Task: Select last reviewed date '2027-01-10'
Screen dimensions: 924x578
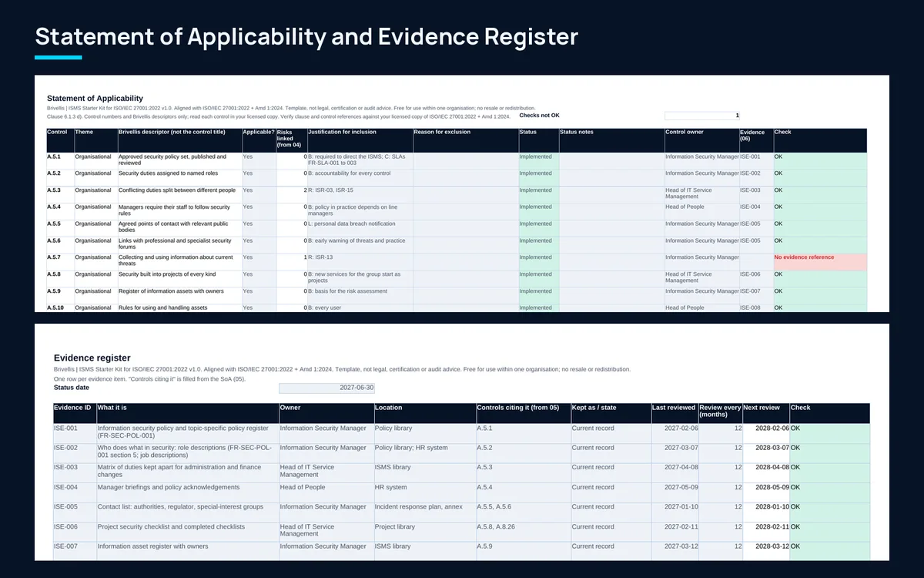Action: pos(675,512)
